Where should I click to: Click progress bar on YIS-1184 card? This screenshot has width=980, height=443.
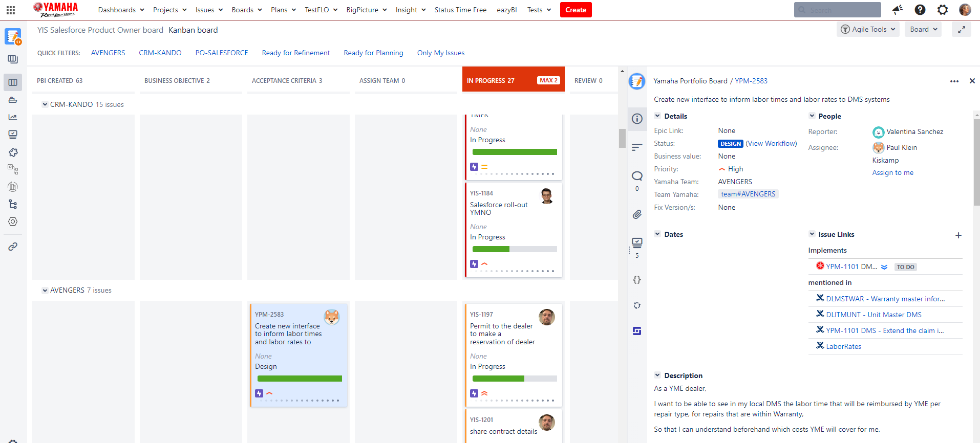click(x=515, y=249)
